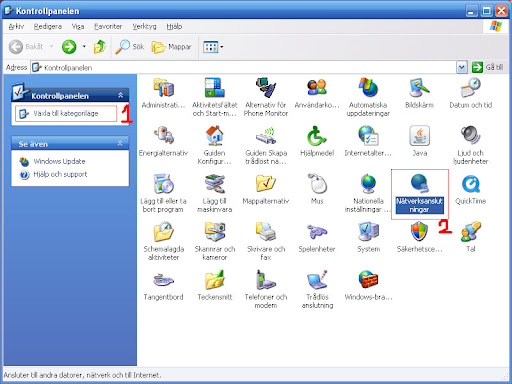Click the Sök search button
512x384 pixels.
pyautogui.click(x=130, y=47)
